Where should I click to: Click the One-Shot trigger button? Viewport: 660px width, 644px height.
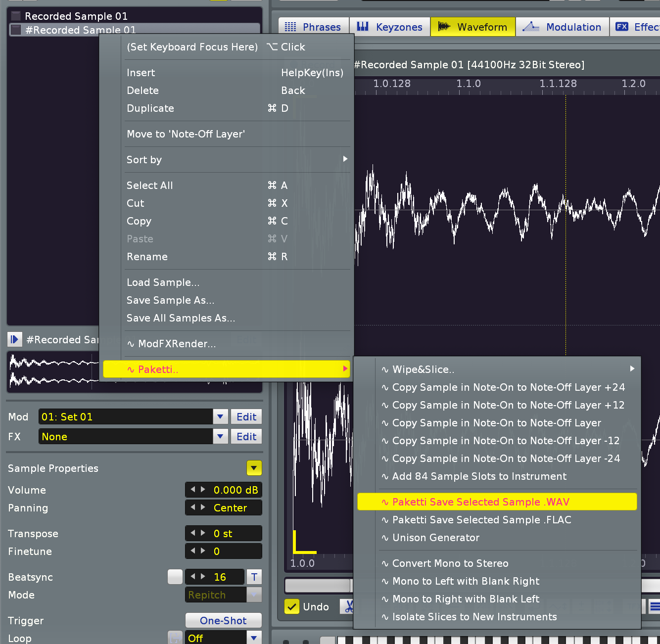click(223, 620)
